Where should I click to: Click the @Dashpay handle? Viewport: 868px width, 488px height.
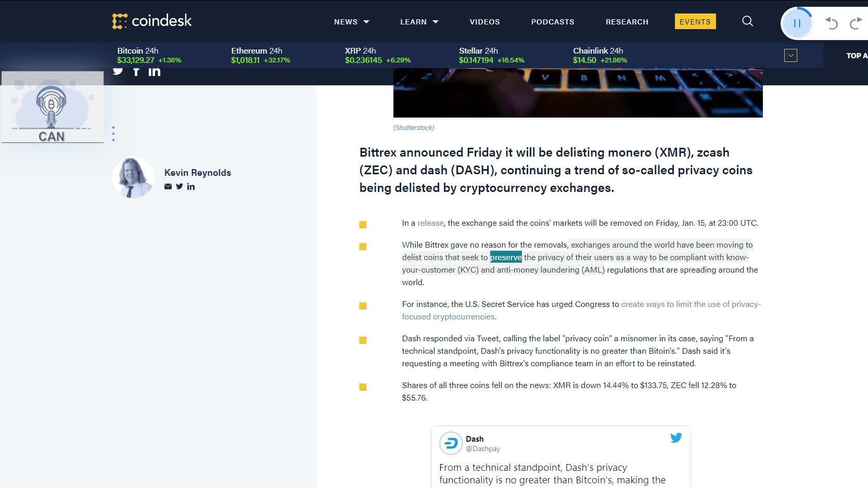coord(483,448)
